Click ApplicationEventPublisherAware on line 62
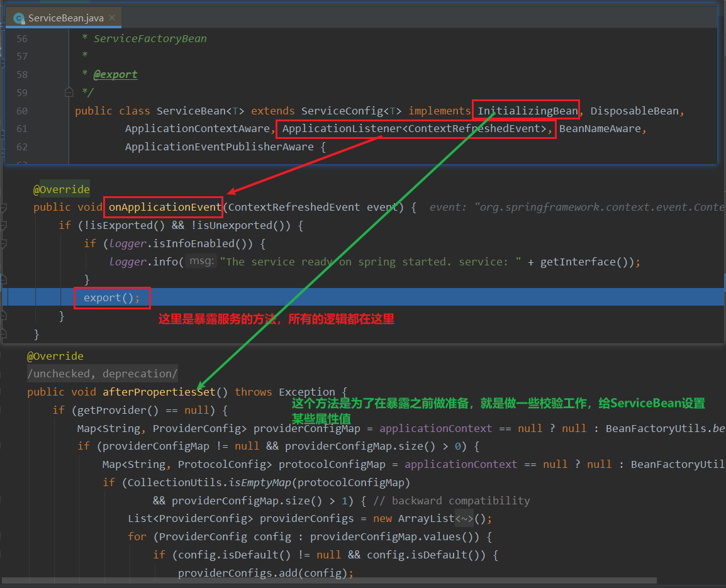 (219, 147)
